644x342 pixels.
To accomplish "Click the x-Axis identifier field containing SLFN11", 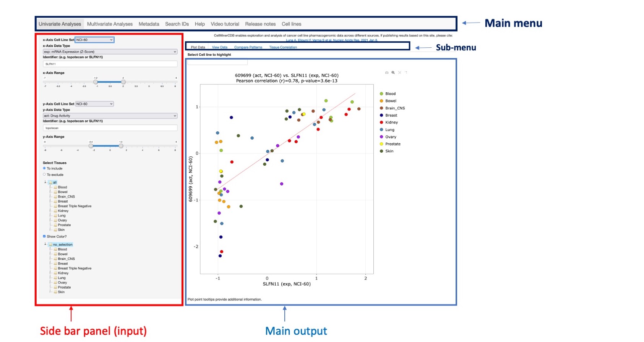I will (110, 64).
